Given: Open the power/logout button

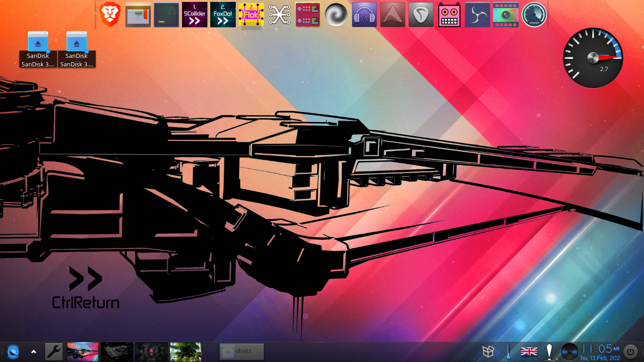Looking at the screenshot, I should click(x=630, y=352).
